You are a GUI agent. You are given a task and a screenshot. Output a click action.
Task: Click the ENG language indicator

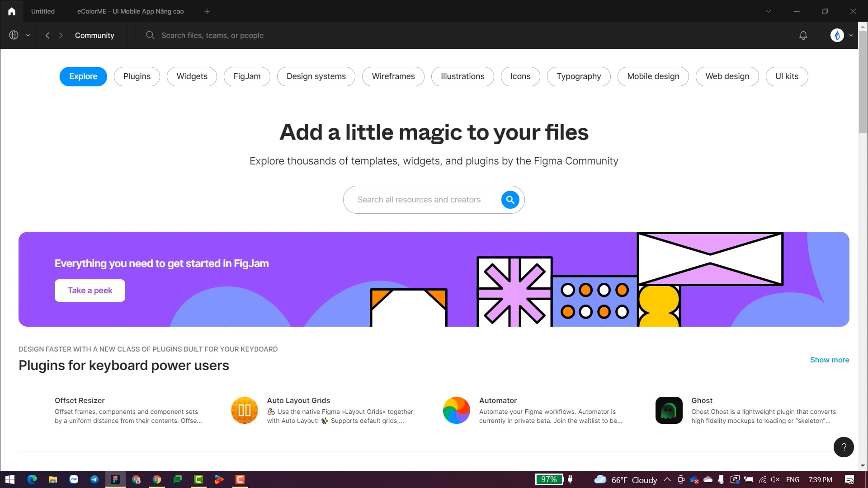point(793,479)
